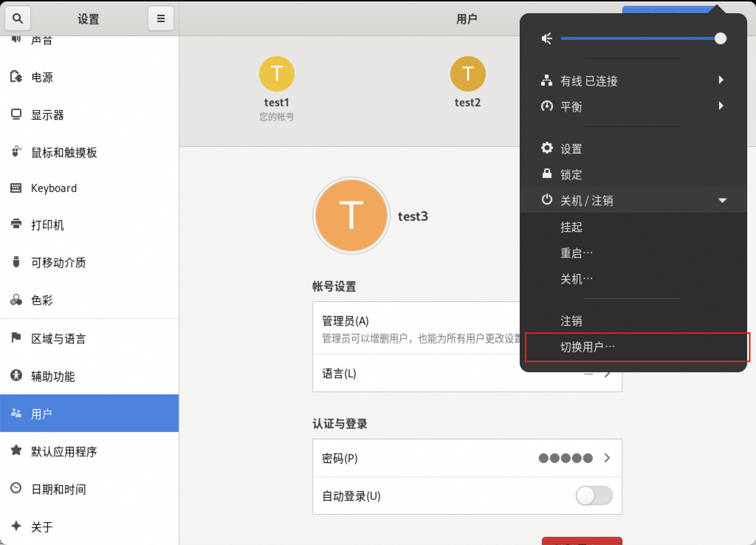Click the volume speaker icon in system menu
756x545 pixels.
(x=546, y=38)
